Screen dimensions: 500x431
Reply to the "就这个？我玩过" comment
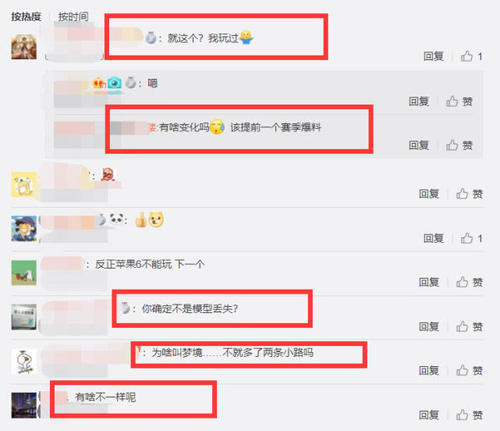433,56
